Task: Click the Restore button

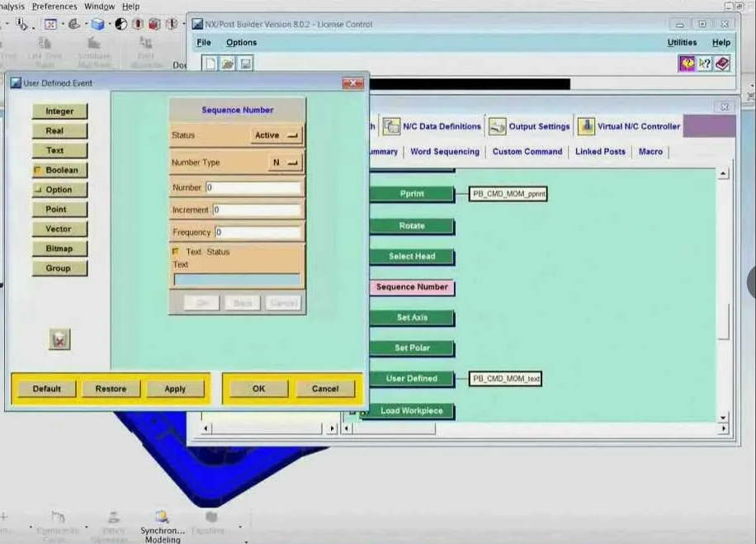Action: 111,389
